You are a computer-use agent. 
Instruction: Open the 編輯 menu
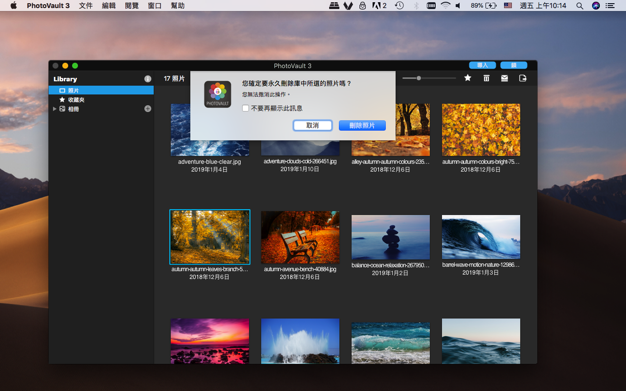click(x=109, y=6)
